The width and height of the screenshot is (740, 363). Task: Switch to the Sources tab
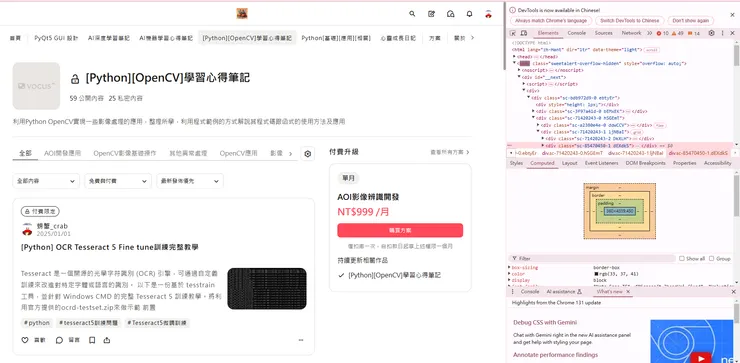[x=603, y=33]
